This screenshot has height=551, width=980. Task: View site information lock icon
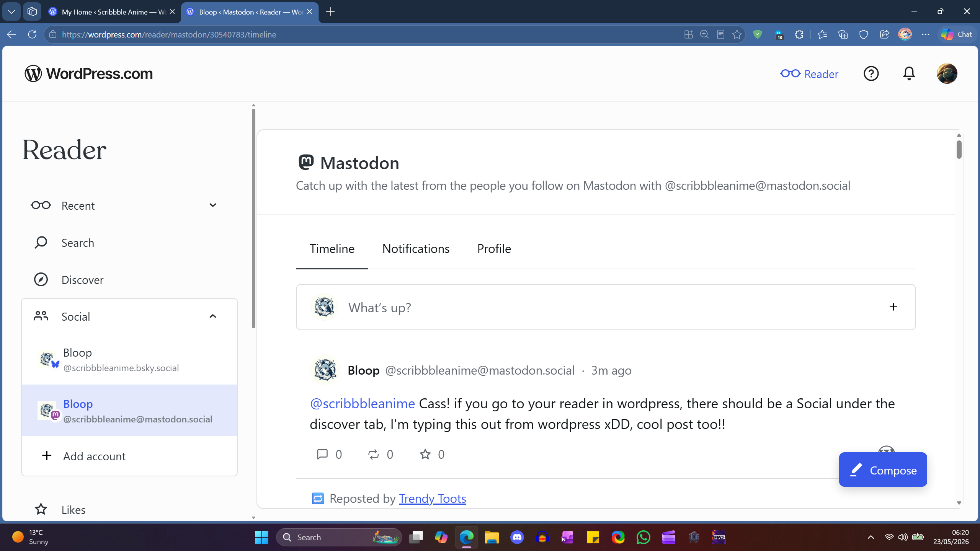pos(53,34)
